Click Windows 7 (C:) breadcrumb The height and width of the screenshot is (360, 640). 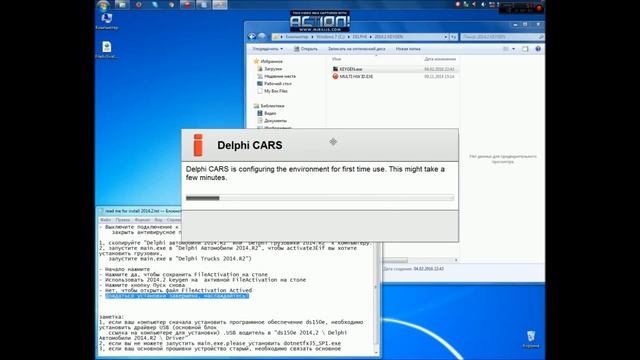[331, 37]
